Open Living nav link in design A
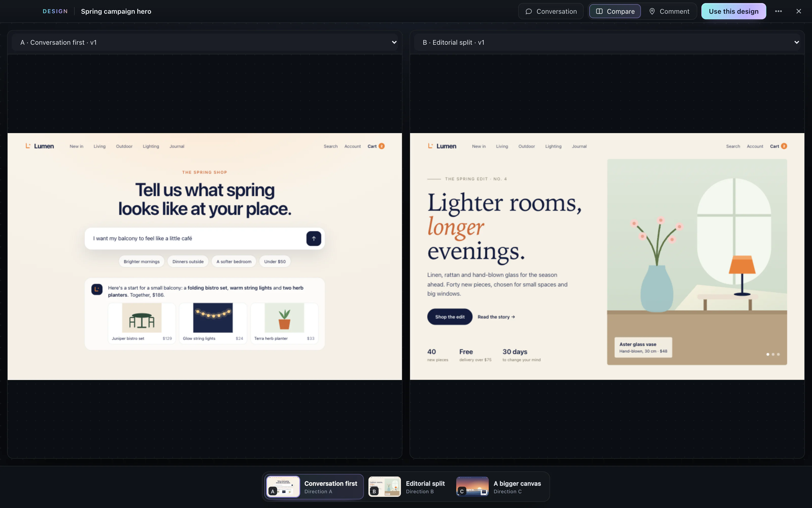 click(99, 147)
